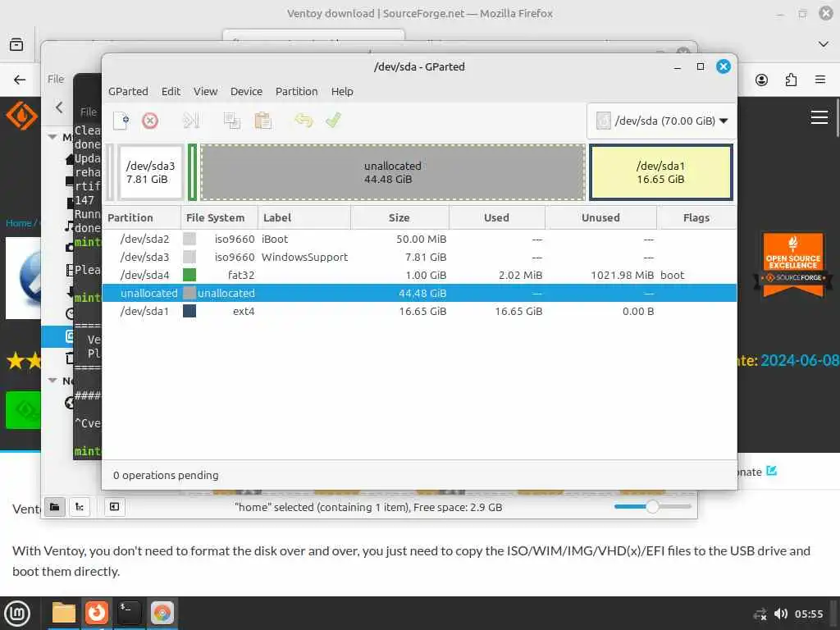840x630 pixels.
Task: Click the Flags column header
Action: point(696,218)
